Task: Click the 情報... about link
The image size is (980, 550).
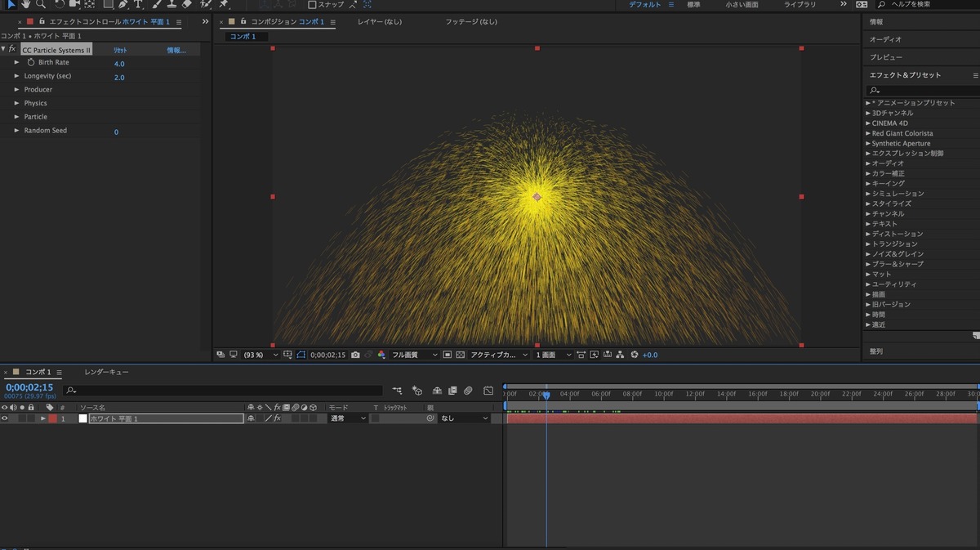Action: click(x=176, y=51)
